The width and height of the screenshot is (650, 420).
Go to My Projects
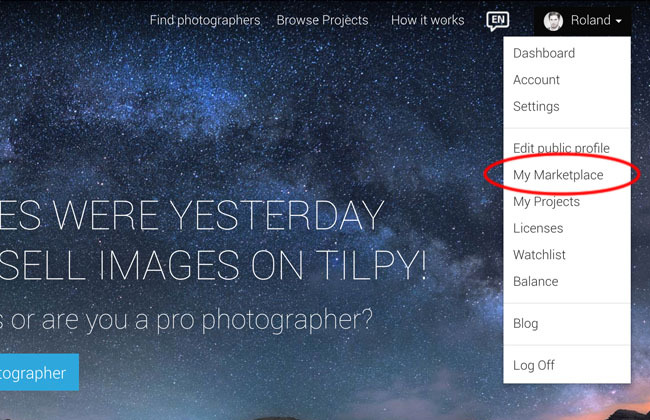coord(546,202)
